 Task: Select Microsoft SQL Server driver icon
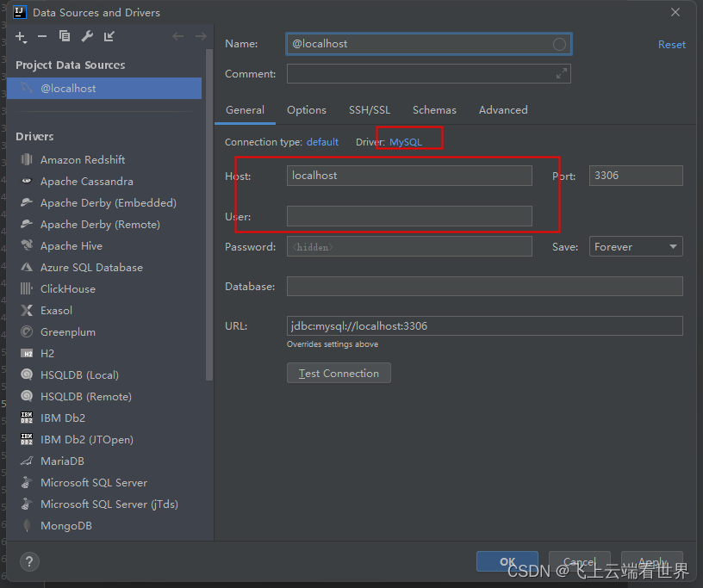point(27,482)
